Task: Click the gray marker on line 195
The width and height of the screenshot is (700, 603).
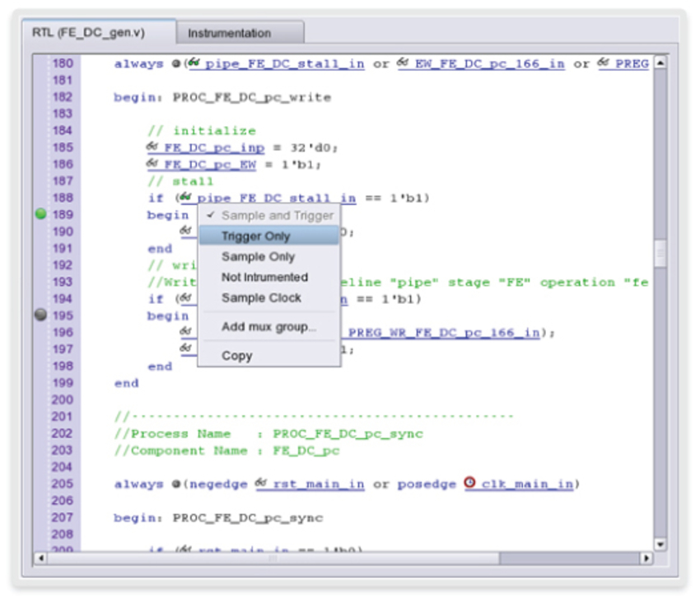Action: 40,316
